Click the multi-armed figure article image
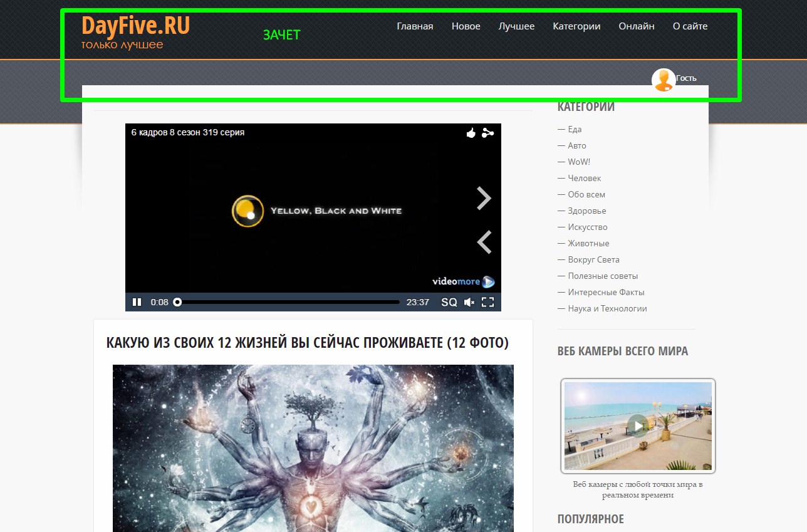Image resolution: width=807 pixels, height=532 pixels. [313, 448]
